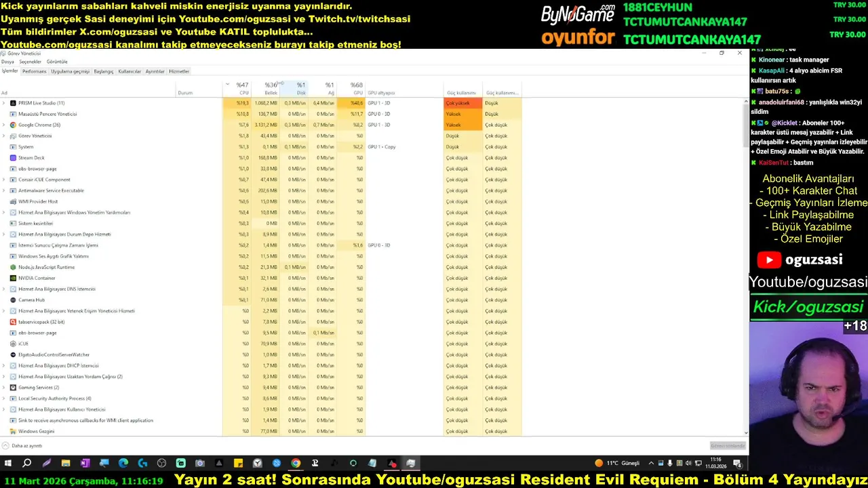The image size is (868, 488).
Task: Open OBS Studio taskbar icon
Action: pyautogui.click(x=161, y=464)
